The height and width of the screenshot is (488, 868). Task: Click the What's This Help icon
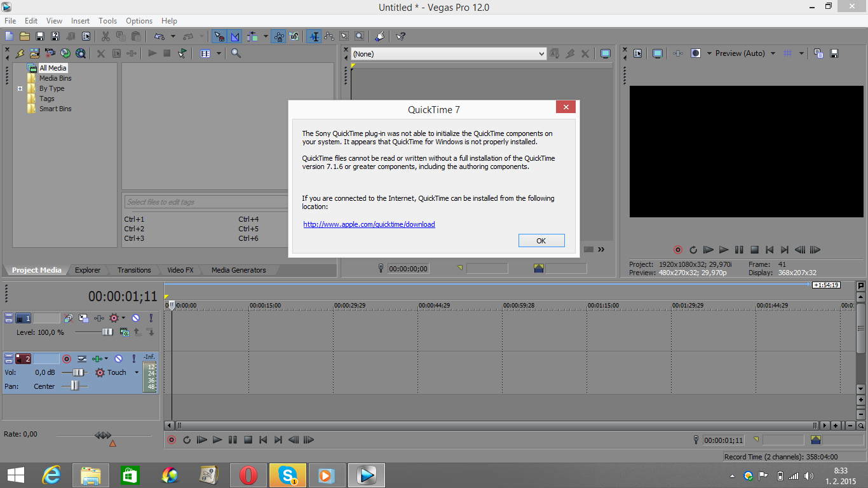[x=400, y=36]
